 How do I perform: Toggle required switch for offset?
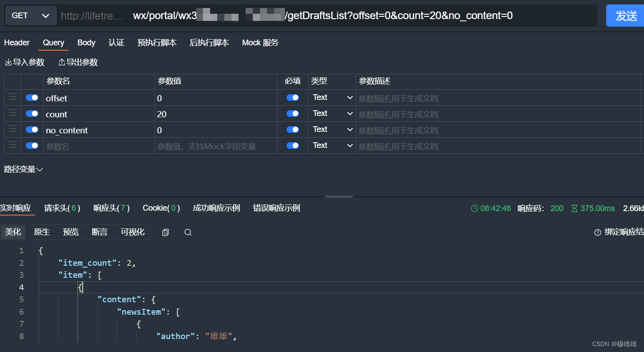coord(293,97)
